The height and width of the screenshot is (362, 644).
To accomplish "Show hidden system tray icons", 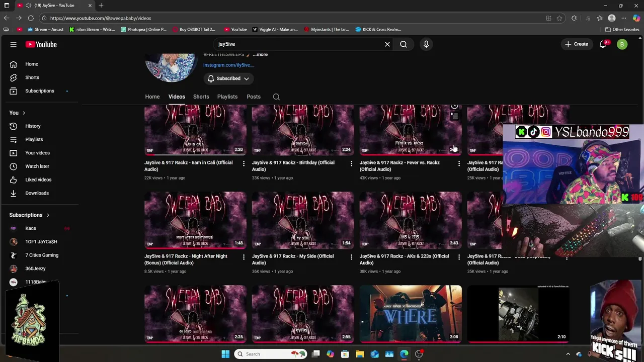I will coord(568,354).
